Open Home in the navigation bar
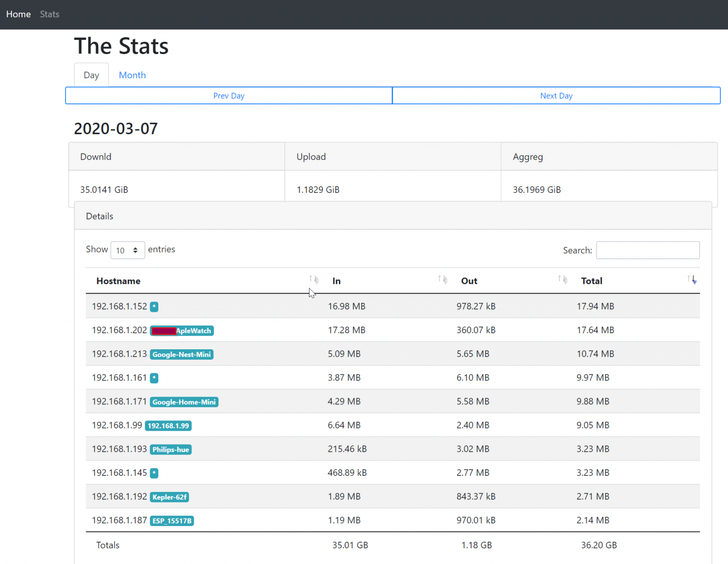The width and height of the screenshot is (728, 564). coord(18,14)
